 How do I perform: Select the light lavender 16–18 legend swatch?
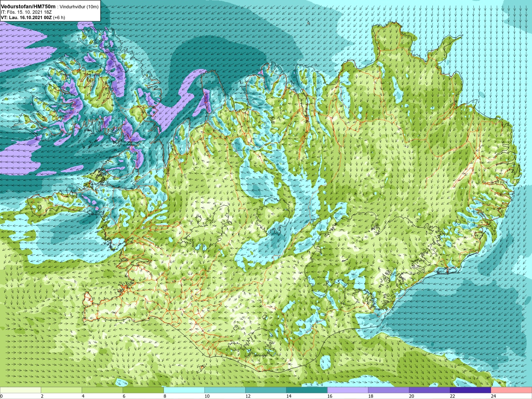coord(348,390)
